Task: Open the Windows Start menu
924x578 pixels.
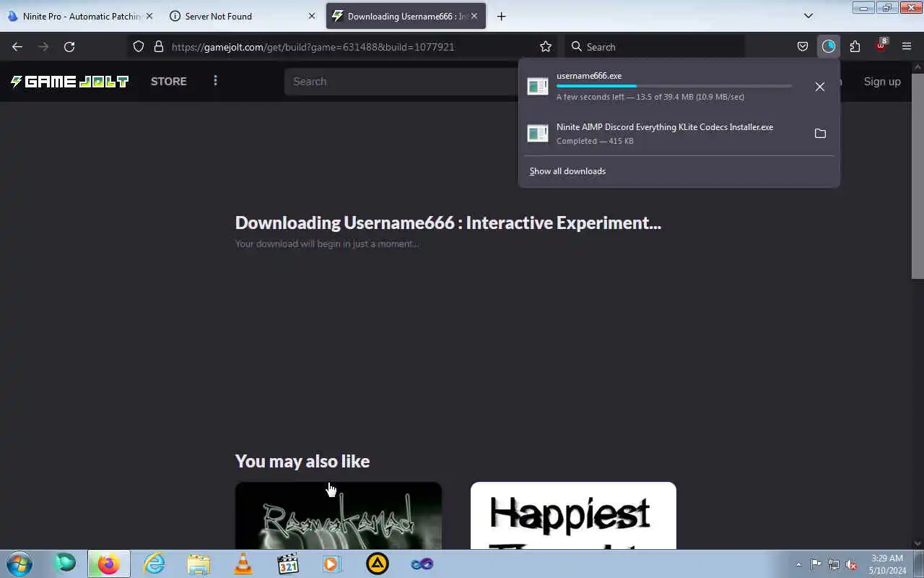Action: tap(19, 564)
